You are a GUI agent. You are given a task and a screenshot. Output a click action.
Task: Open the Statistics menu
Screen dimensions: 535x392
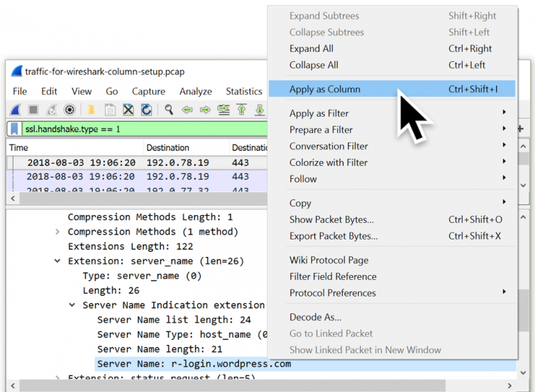(x=243, y=91)
